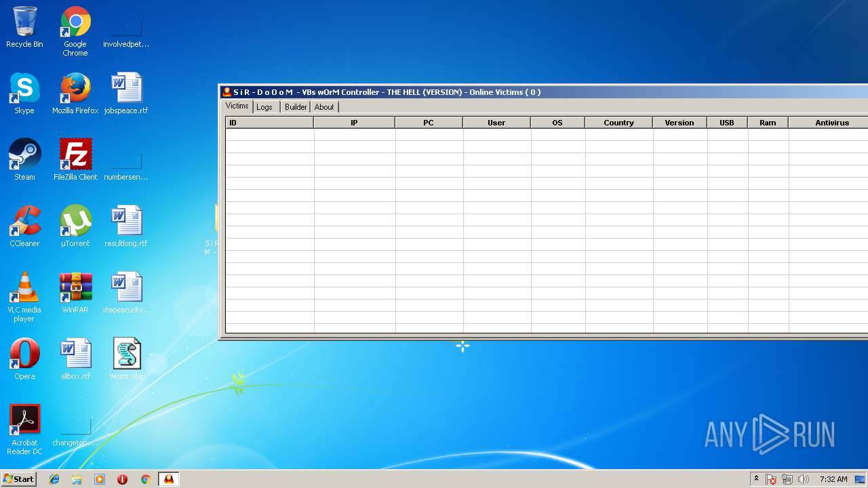
Task: Open the VLC media player shortcut
Action: click(x=24, y=297)
